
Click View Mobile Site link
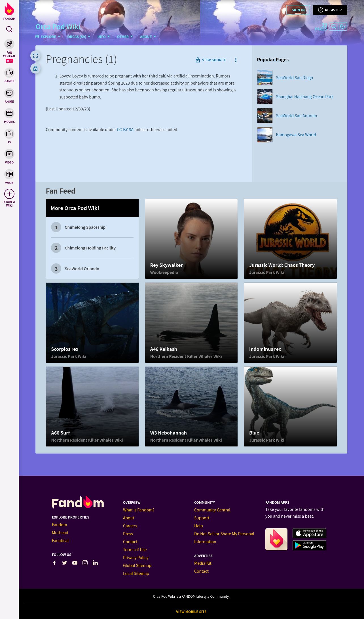pyautogui.click(x=191, y=612)
